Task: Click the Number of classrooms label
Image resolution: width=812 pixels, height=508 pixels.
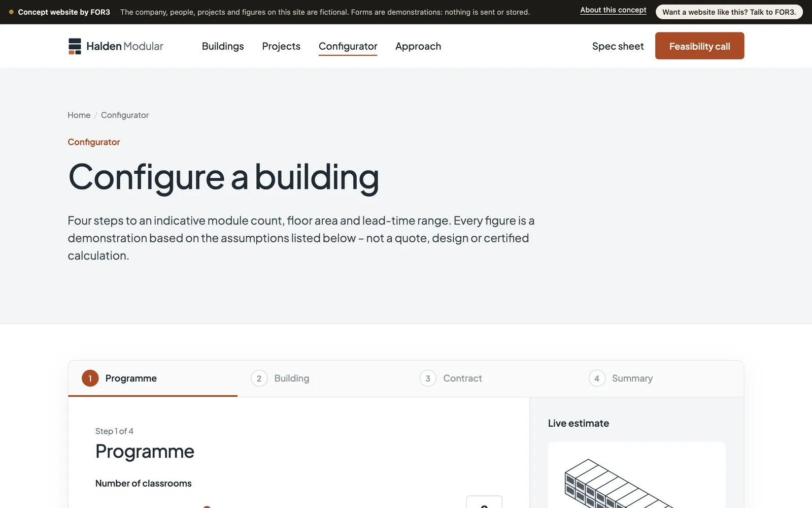Action: (144, 483)
